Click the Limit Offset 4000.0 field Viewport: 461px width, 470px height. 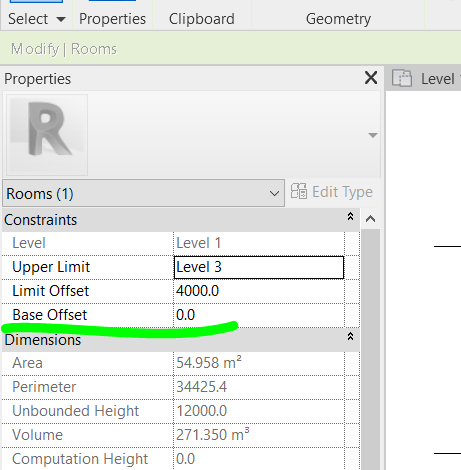(259, 291)
